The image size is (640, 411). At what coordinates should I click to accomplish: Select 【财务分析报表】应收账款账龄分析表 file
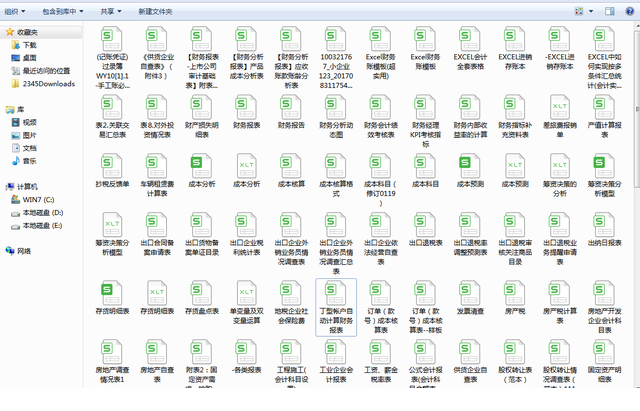click(291, 58)
